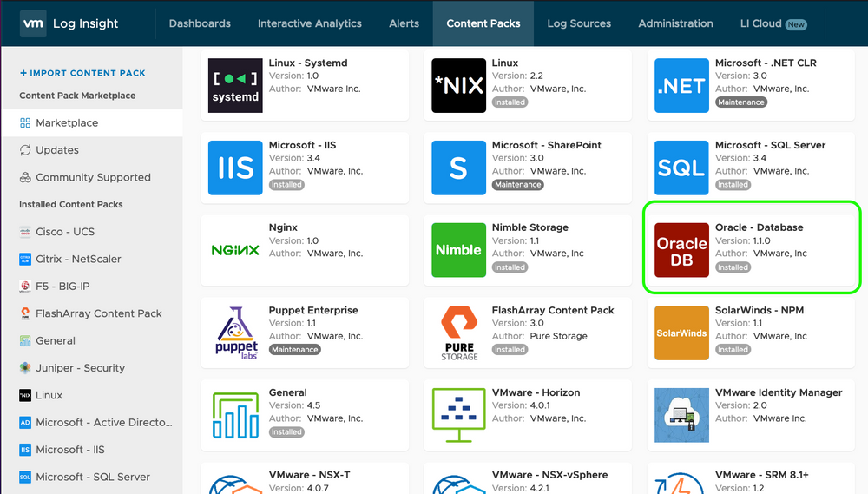Open the Pure Storage FlashArray icon

click(x=458, y=333)
